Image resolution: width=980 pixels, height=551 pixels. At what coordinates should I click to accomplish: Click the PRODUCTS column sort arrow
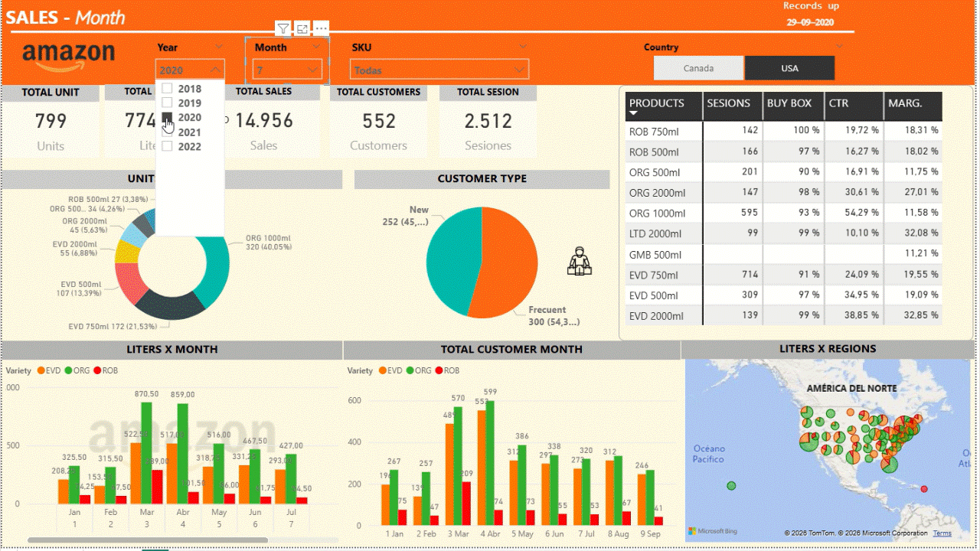pyautogui.click(x=633, y=114)
